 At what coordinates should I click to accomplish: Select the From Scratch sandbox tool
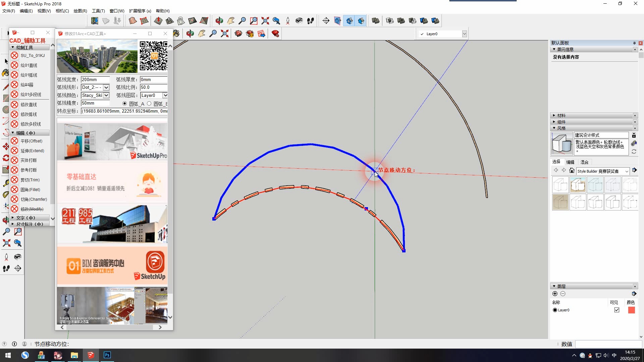click(144, 21)
